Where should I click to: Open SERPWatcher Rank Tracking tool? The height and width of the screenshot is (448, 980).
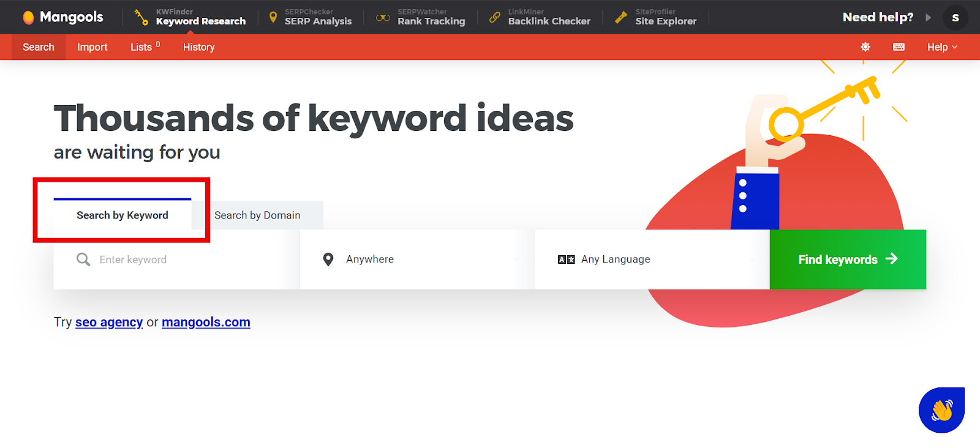(x=421, y=17)
